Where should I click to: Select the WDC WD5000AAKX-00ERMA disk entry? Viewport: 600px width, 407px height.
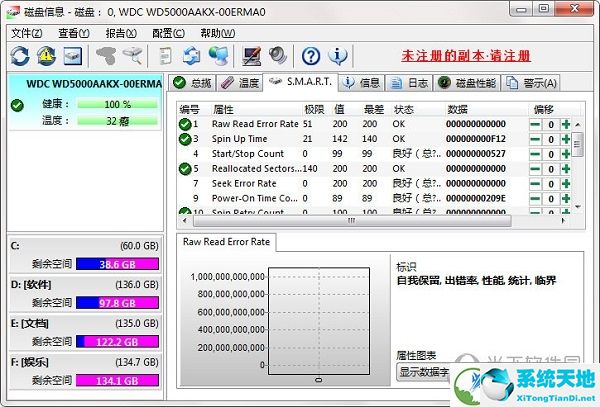tap(85, 102)
